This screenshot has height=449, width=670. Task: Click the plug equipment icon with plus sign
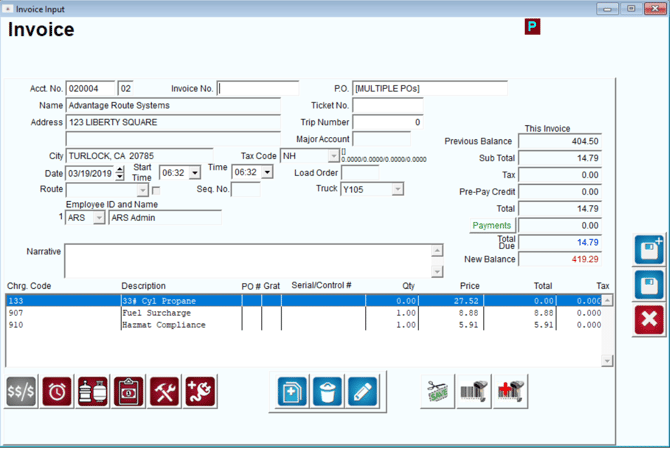click(200, 391)
